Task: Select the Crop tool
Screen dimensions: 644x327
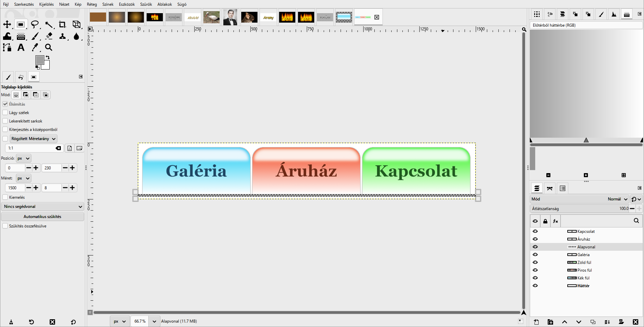Action: [x=63, y=24]
